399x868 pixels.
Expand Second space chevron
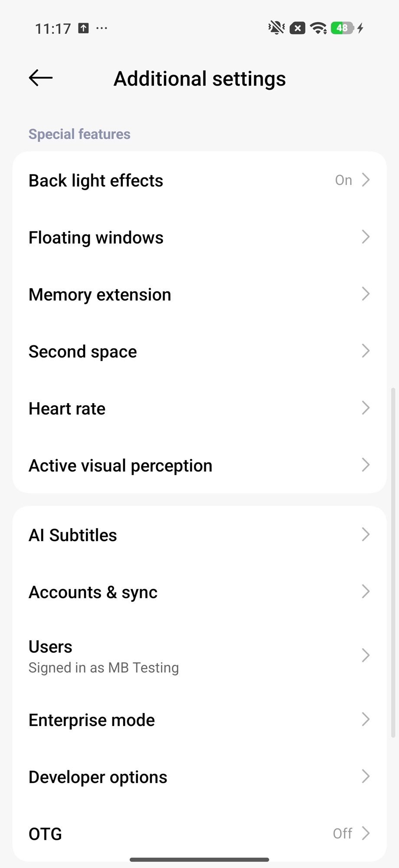tap(365, 351)
